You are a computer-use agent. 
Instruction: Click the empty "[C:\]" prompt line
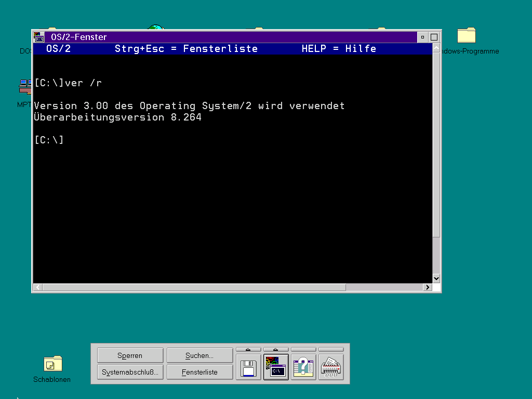tap(49, 140)
